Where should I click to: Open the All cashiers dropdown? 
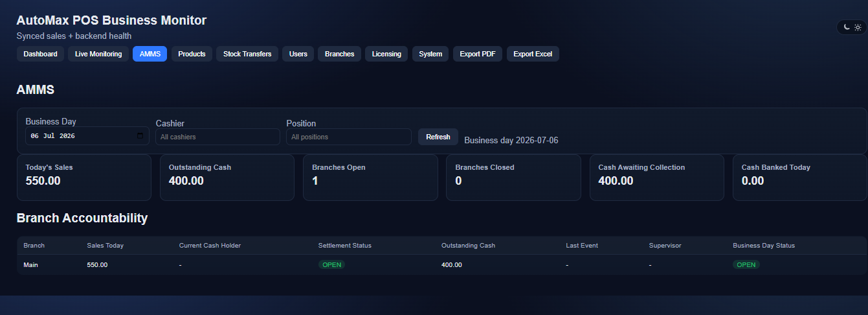(217, 137)
